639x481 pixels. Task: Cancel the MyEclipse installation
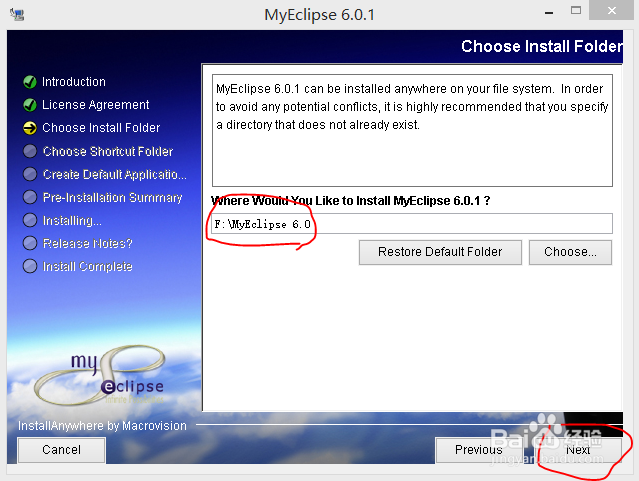click(62, 450)
